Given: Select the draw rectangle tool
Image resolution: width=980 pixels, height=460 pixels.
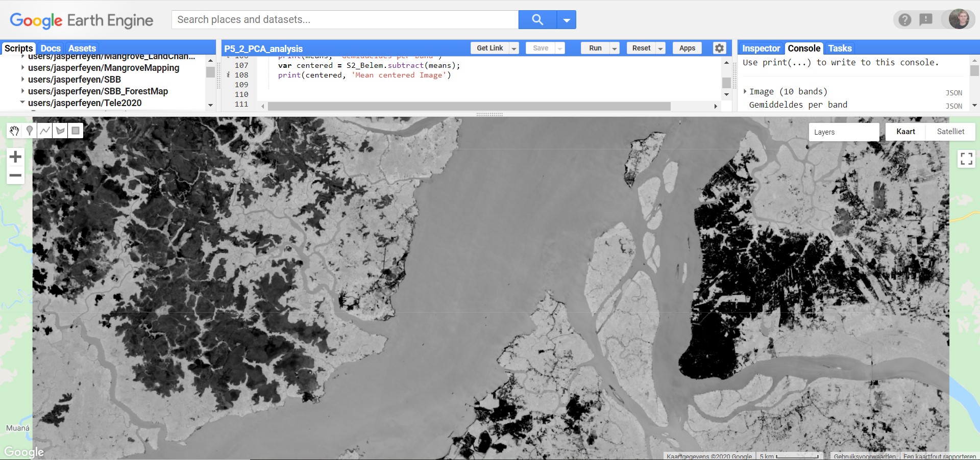Looking at the screenshot, I should [76, 131].
